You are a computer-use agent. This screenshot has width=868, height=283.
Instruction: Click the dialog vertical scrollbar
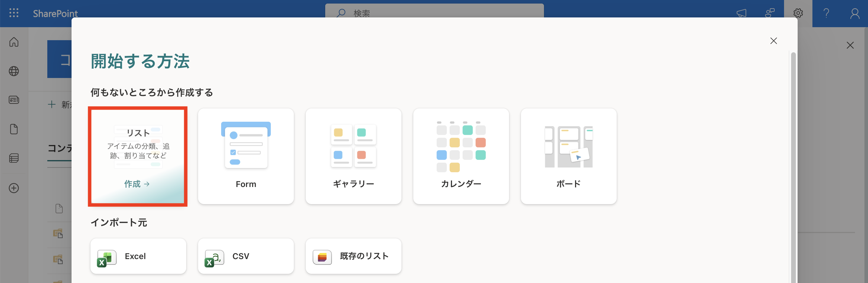(793, 167)
